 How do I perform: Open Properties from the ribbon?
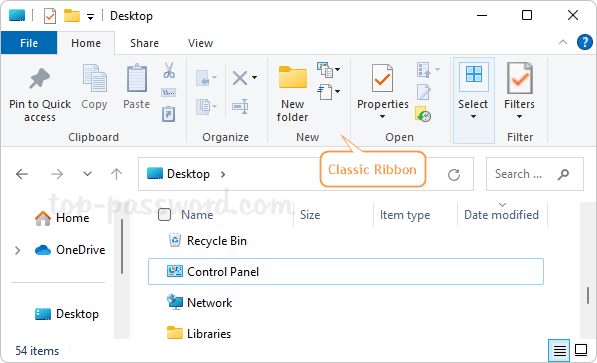coord(383,92)
